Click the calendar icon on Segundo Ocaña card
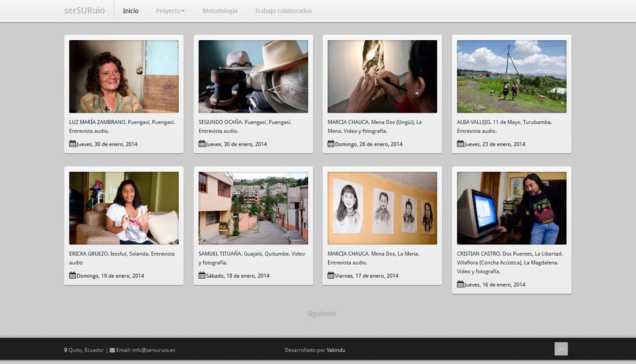This screenshot has width=636, height=364. click(202, 143)
